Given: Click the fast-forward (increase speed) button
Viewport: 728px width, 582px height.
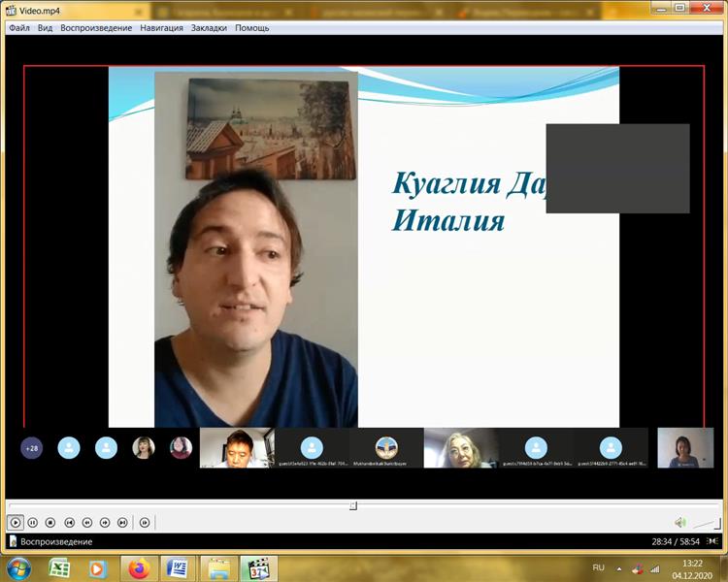Looking at the screenshot, I should pyautogui.click(x=105, y=522).
